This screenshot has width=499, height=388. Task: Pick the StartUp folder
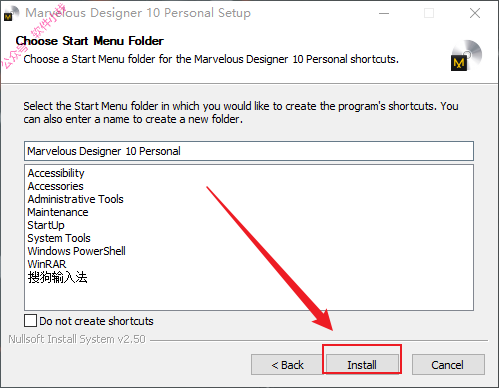tap(46, 225)
